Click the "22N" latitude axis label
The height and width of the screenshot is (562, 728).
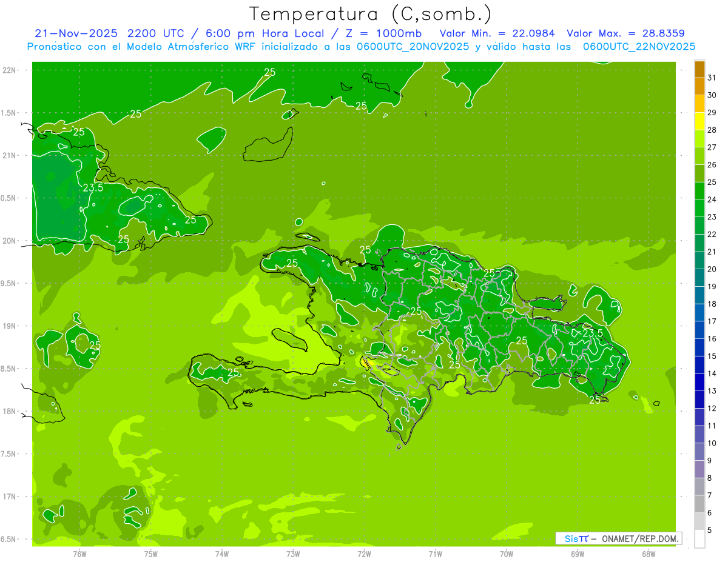tap(9, 70)
